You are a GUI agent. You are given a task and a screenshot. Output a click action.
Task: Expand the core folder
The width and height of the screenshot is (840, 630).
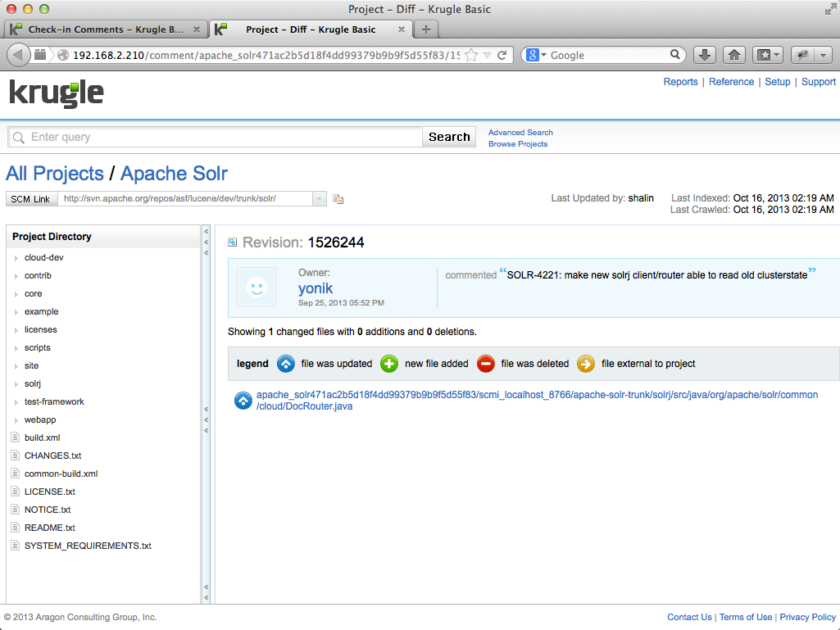[16, 294]
